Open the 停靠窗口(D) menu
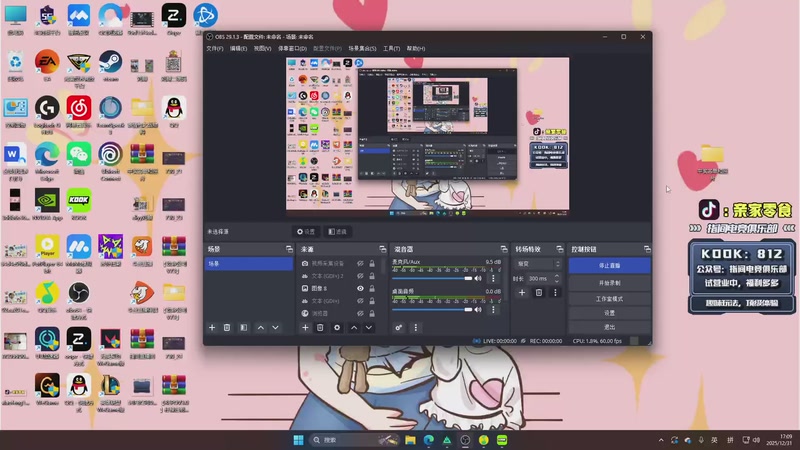The height and width of the screenshot is (450, 800). coord(292,48)
